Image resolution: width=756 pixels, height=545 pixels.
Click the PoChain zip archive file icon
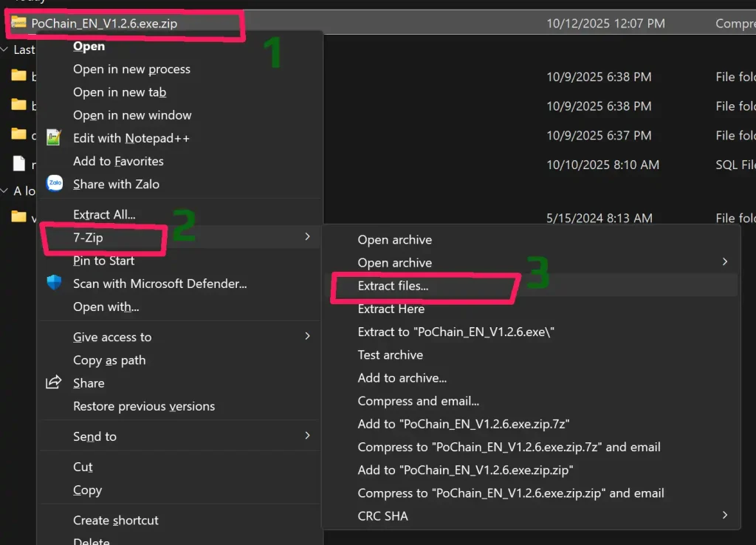[x=19, y=23]
